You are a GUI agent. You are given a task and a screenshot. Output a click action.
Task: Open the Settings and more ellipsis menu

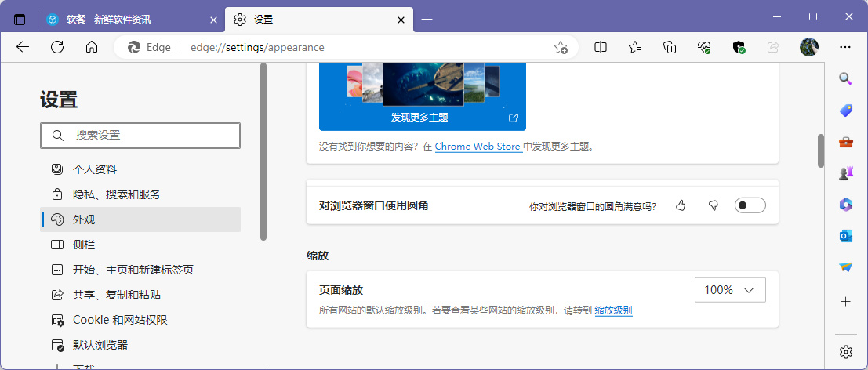[x=844, y=47]
